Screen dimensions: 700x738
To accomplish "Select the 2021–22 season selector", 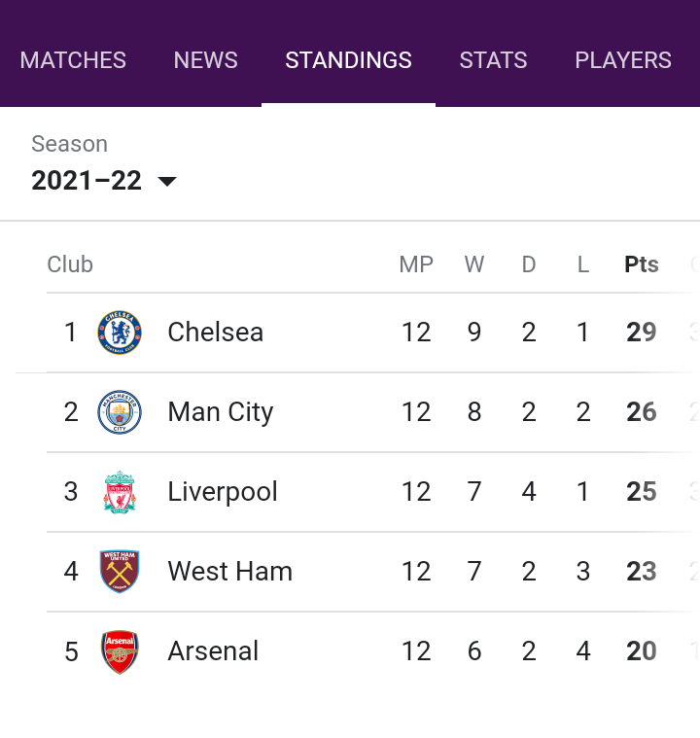I will (x=104, y=181).
